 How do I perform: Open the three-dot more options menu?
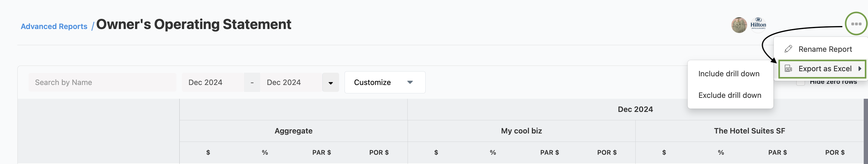point(856,24)
